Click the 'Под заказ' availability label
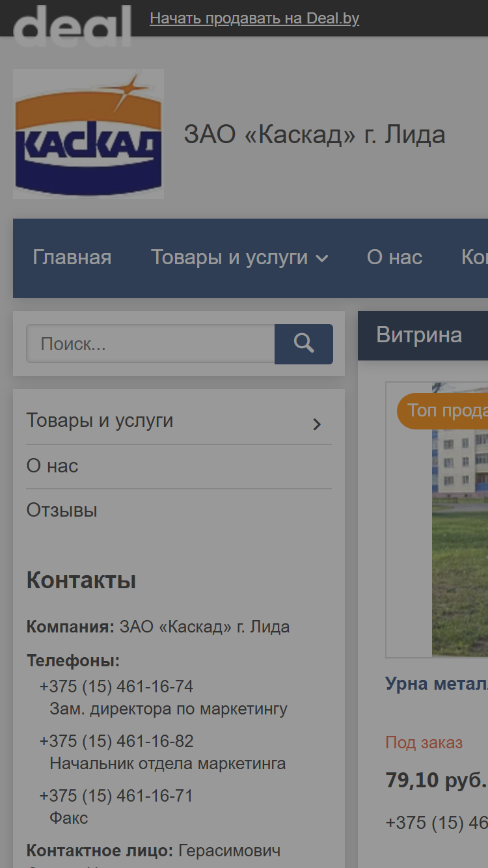This screenshot has height=868, width=488. 424,742
